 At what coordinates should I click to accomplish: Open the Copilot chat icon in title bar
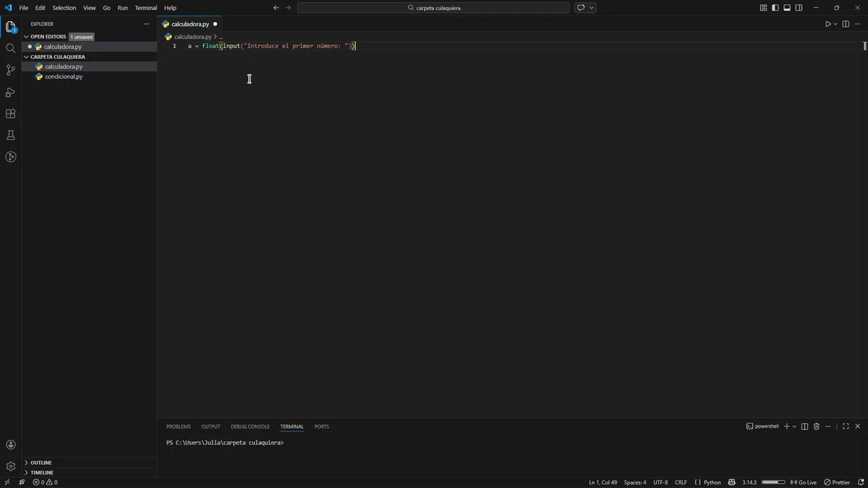[x=580, y=7]
